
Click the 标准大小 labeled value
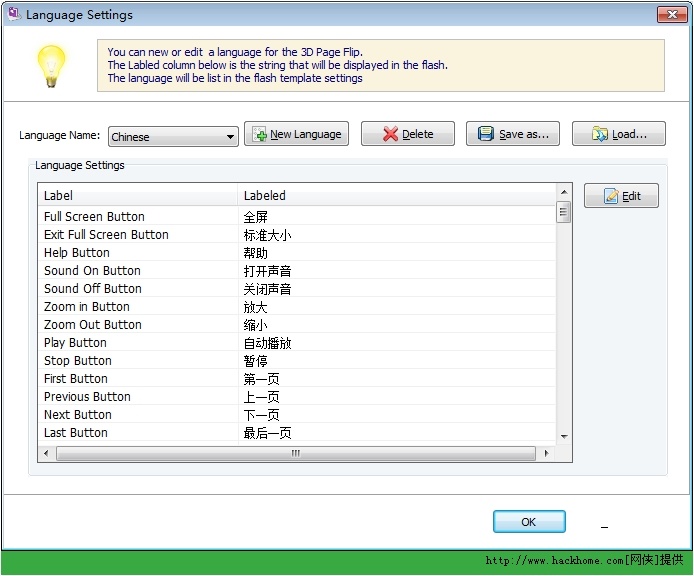pyautogui.click(x=267, y=235)
